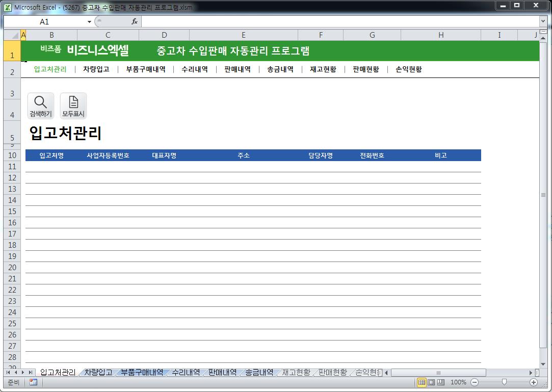
Task: Switch to Page Layout view icon
Action: [431, 382]
